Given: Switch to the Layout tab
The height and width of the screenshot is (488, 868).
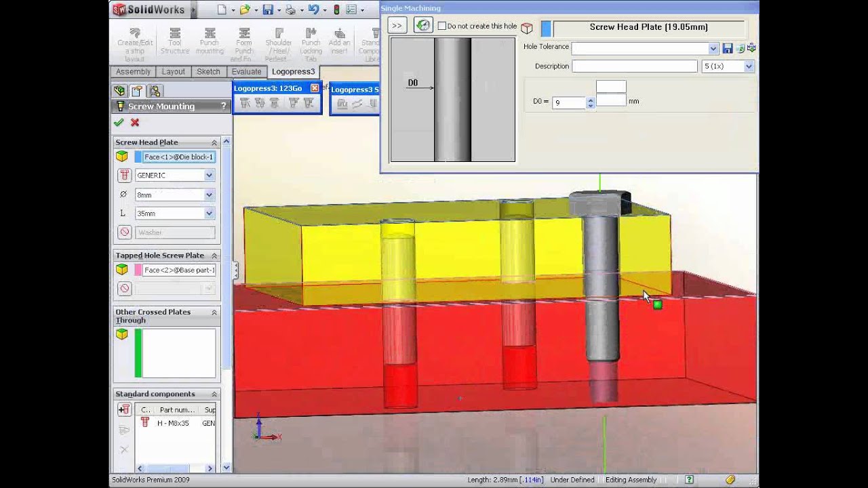Looking at the screenshot, I should point(173,72).
